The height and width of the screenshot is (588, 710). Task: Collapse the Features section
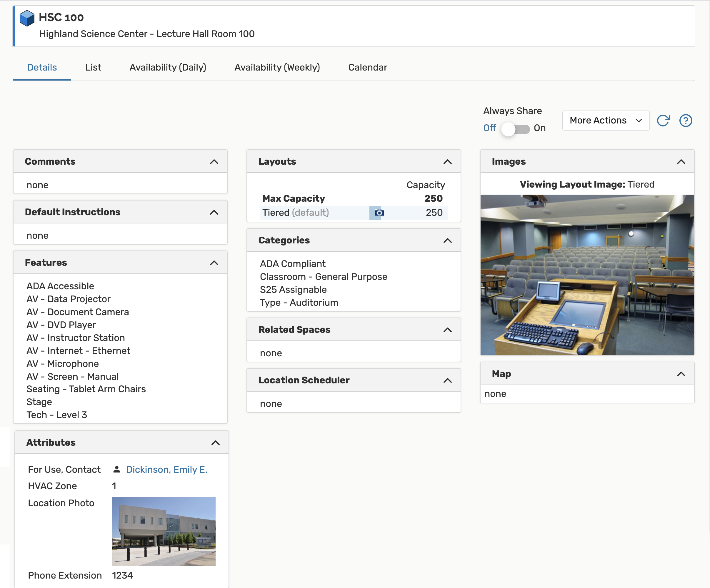click(214, 263)
